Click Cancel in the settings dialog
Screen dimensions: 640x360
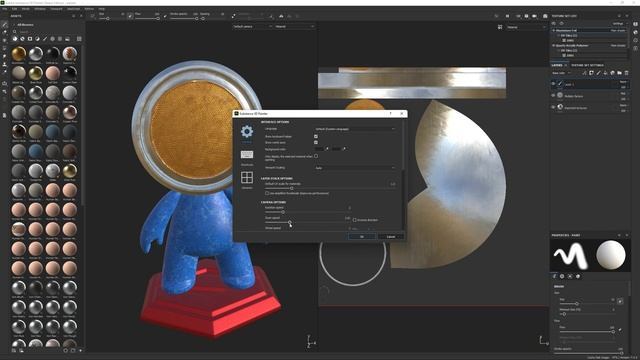(x=391, y=237)
